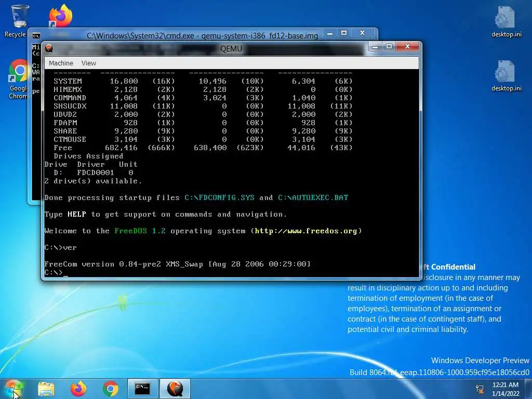Click the C:\>ver command line
This screenshot has width=532, height=399.
tap(60, 248)
